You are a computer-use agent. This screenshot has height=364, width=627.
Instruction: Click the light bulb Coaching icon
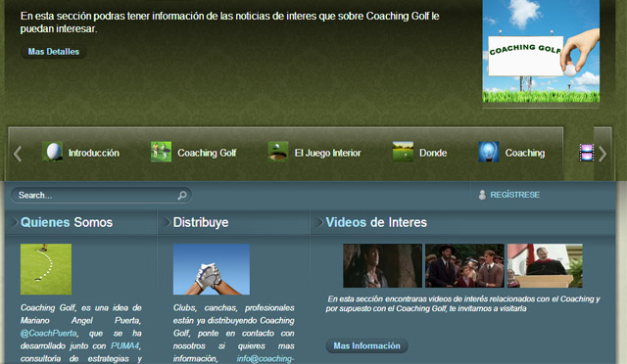pos(489,152)
